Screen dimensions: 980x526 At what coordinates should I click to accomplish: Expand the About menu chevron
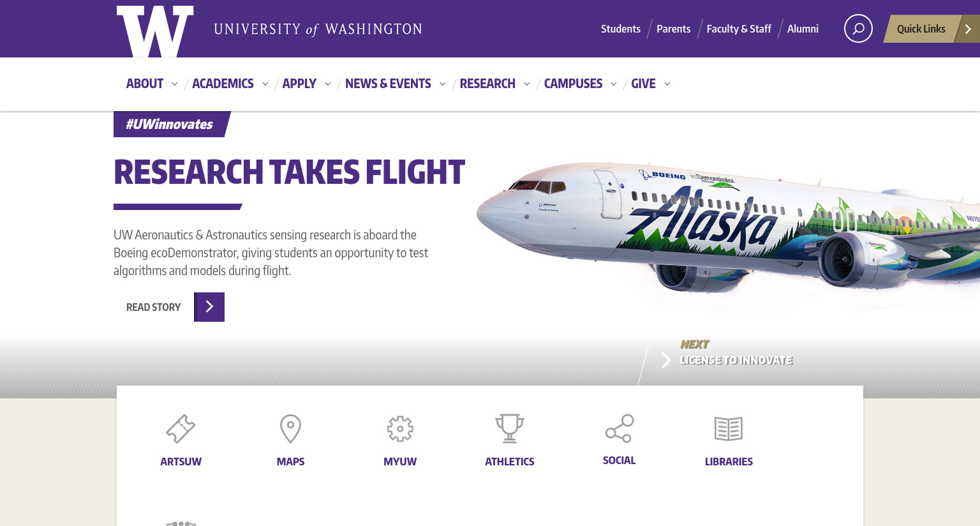[175, 84]
